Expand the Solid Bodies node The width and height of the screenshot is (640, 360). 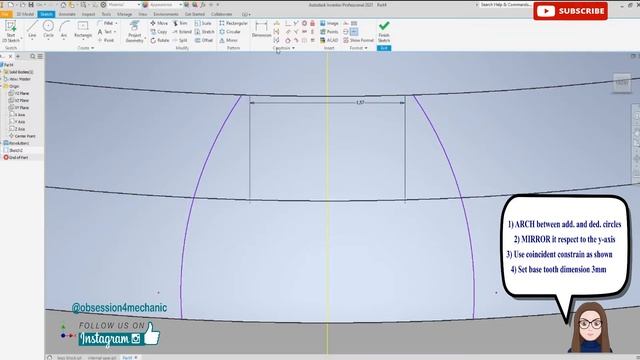[x=2, y=72]
